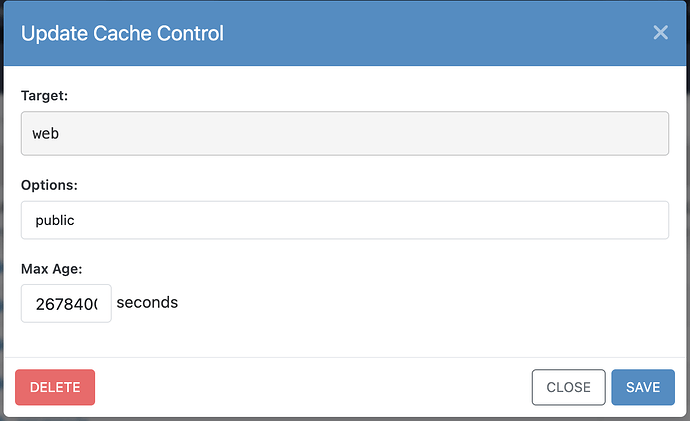Click the Max Age: label
This screenshot has width=690, height=421.
pos(51,268)
